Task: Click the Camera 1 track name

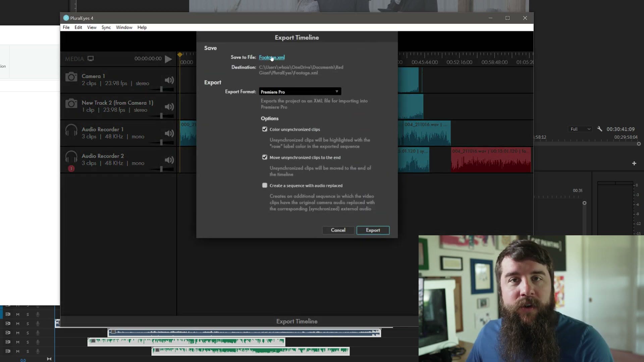Action: coord(93,76)
